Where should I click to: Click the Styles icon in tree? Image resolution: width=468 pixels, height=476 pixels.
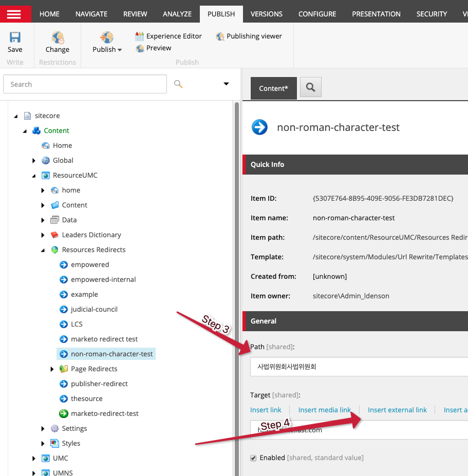54,443
